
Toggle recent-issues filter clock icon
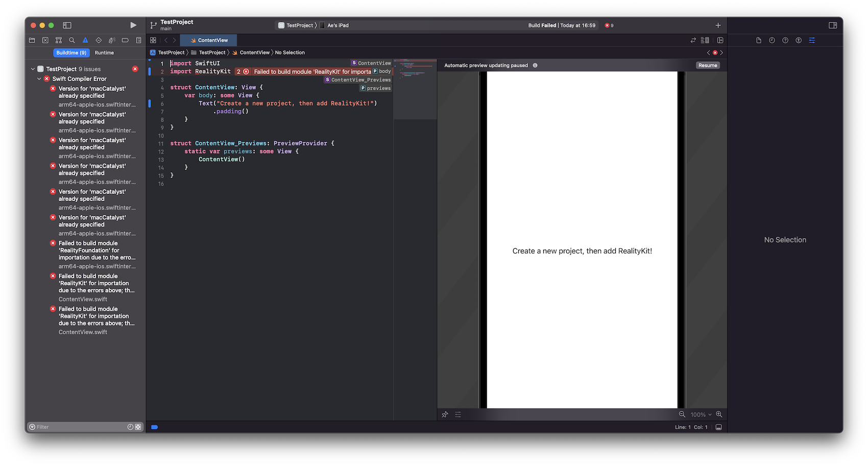click(130, 427)
